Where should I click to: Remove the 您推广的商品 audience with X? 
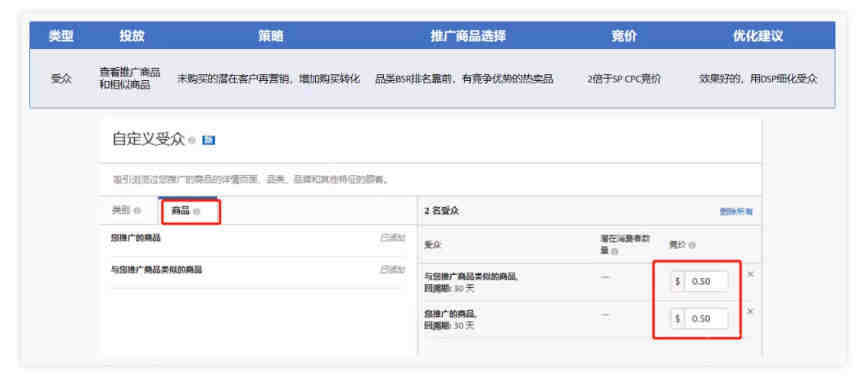click(750, 311)
